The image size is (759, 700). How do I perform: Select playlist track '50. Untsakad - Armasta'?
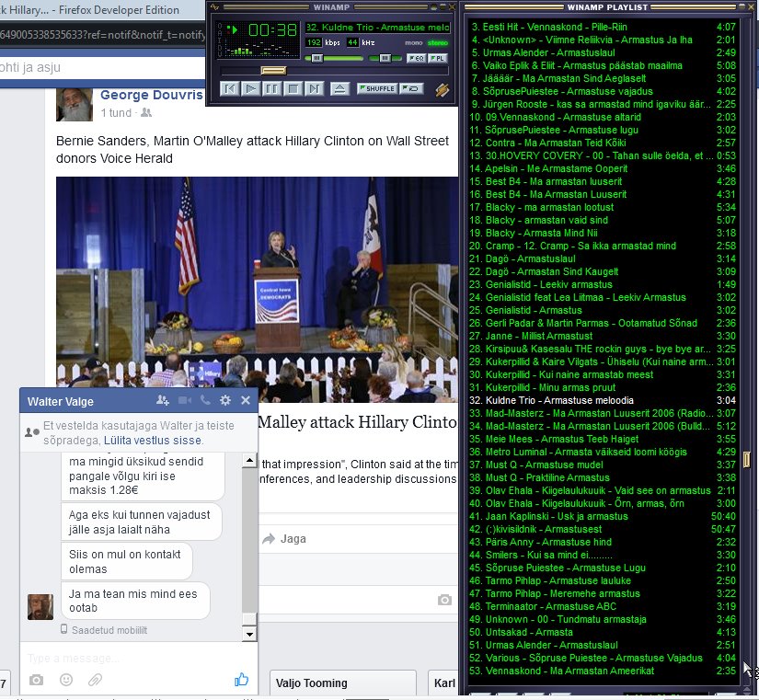[604, 632]
